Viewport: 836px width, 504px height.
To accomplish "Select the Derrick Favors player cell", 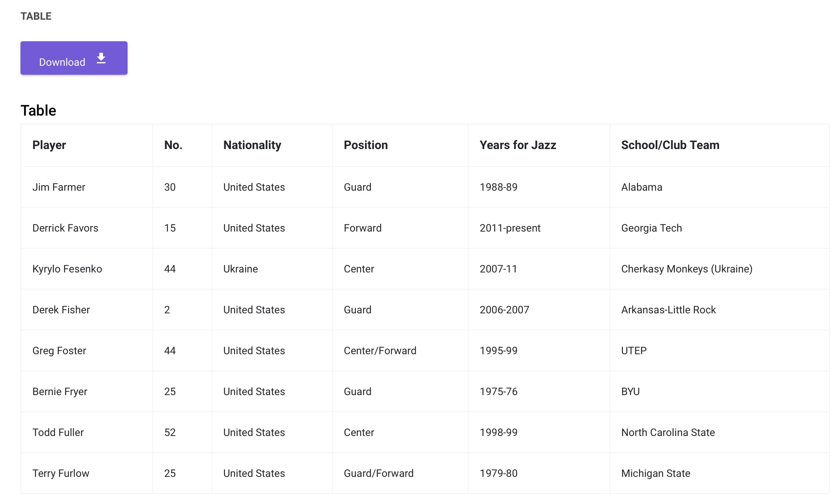I will (87, 228).
